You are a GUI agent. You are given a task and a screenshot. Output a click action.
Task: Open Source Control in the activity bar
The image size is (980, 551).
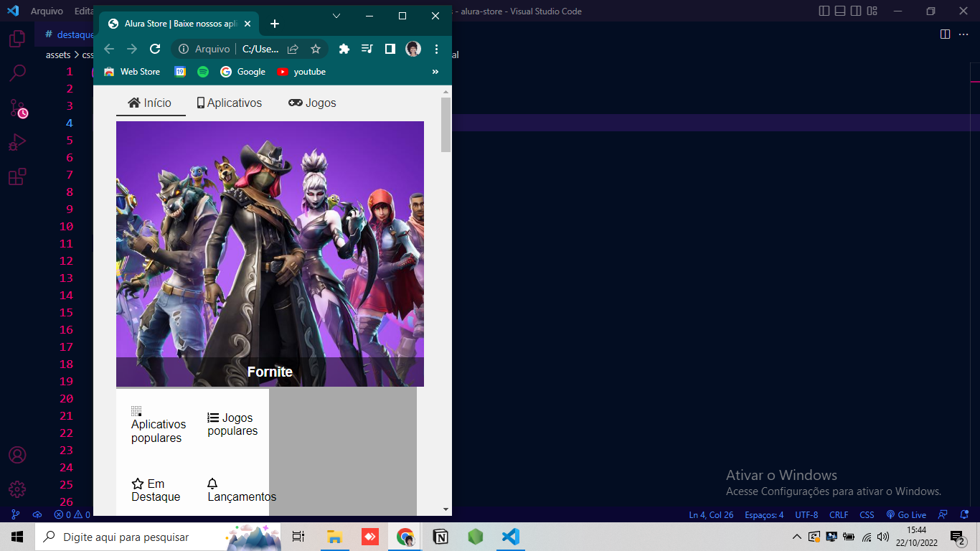[17, 108]
